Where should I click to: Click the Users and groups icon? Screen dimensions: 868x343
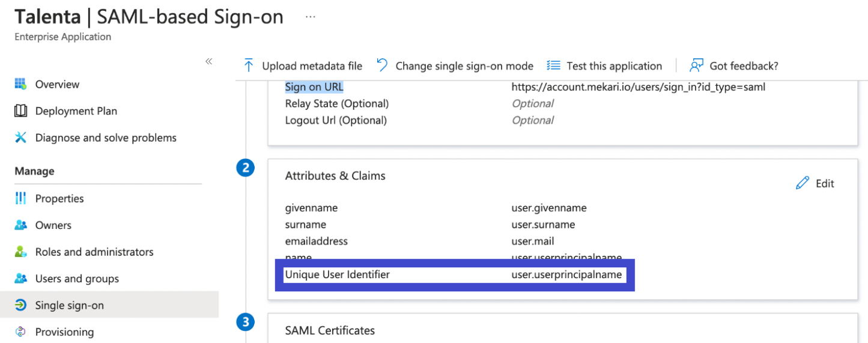pos(21,279)
